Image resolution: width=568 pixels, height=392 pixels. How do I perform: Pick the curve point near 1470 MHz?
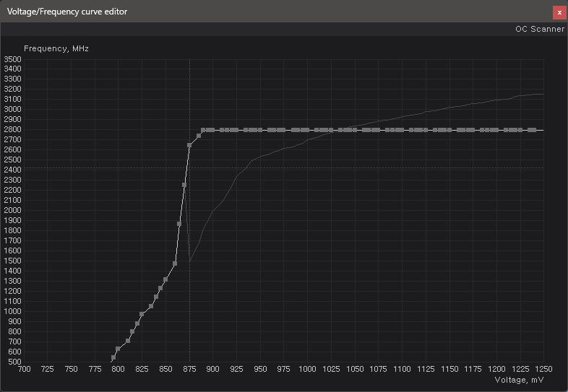(175, 263)
